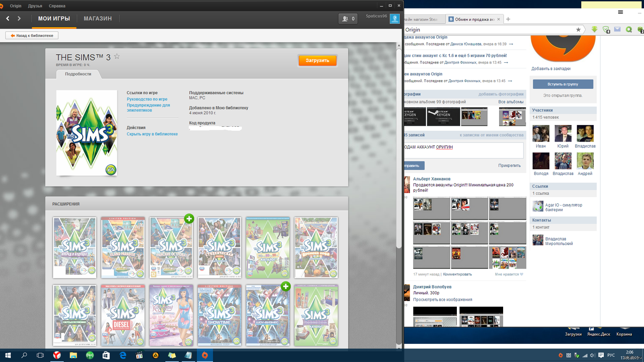644x362 pixels.
Task: Switch to Origin app in taskbar
Action: coord(205,355)
